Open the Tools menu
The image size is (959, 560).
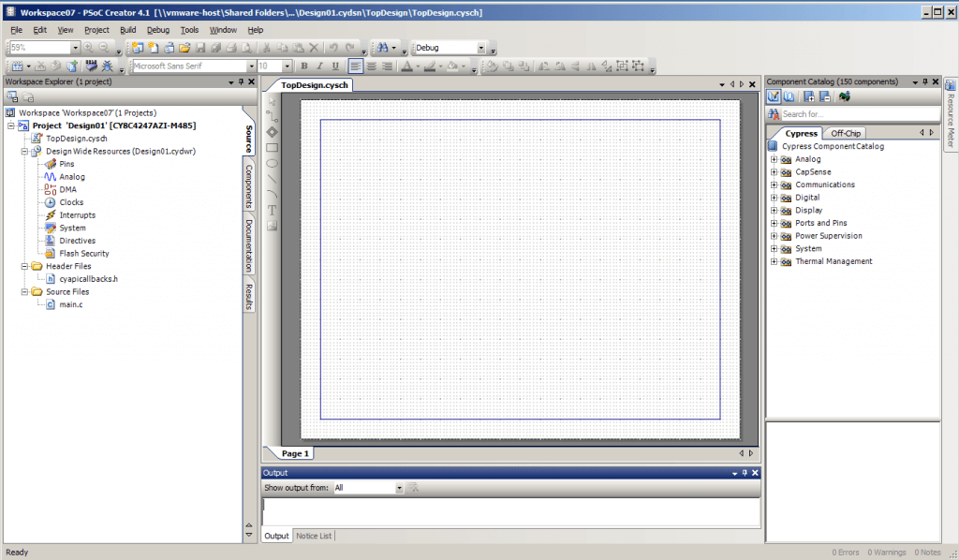click(189, 30)
